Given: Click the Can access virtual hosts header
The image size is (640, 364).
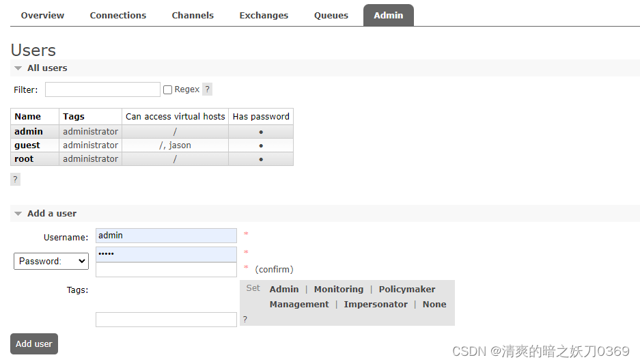Looking at the screenshot, I should pos(175,117).
